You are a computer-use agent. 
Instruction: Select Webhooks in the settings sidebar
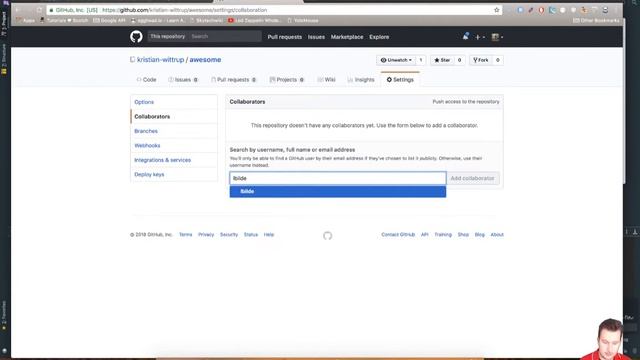pyautogui.click(x=174, y=146)
